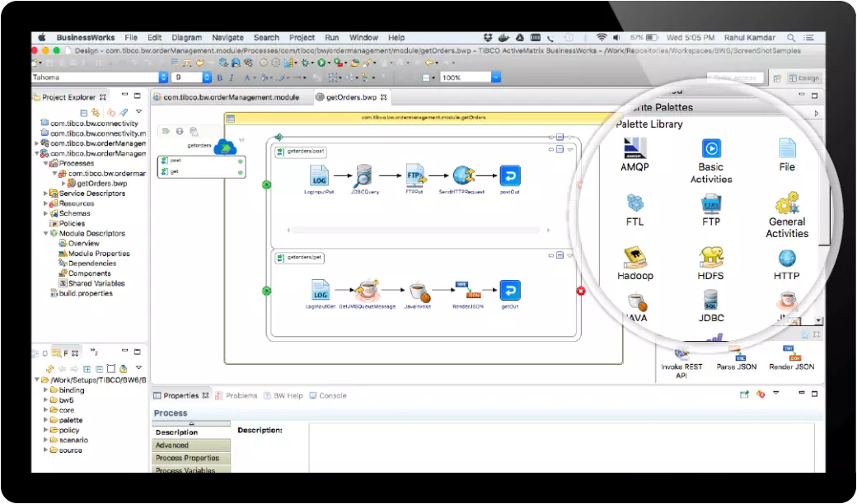Select Module Properties tree item
This screenshot has width=857, height=504.
(94, 254)
